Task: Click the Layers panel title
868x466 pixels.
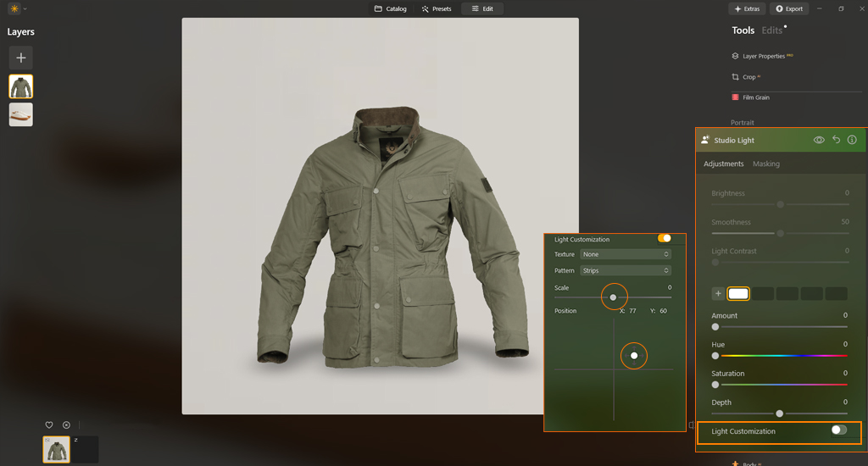Action: 20,32
